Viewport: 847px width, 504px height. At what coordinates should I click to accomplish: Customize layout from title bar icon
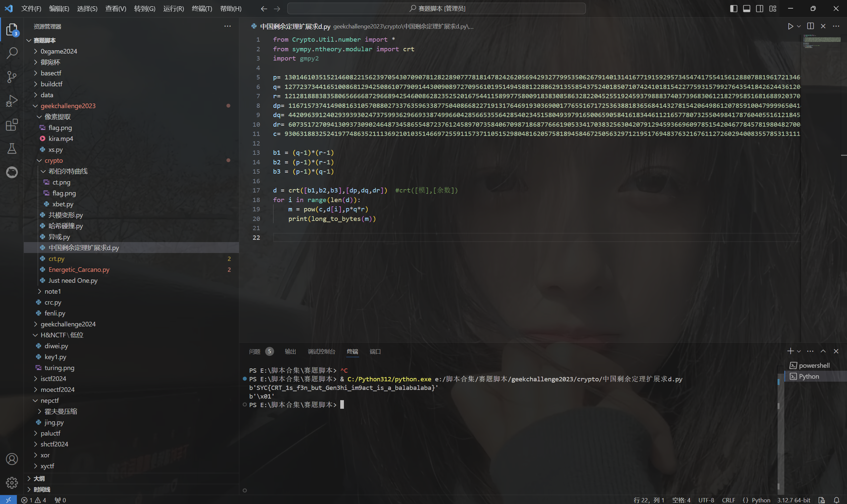coord(773,9)
